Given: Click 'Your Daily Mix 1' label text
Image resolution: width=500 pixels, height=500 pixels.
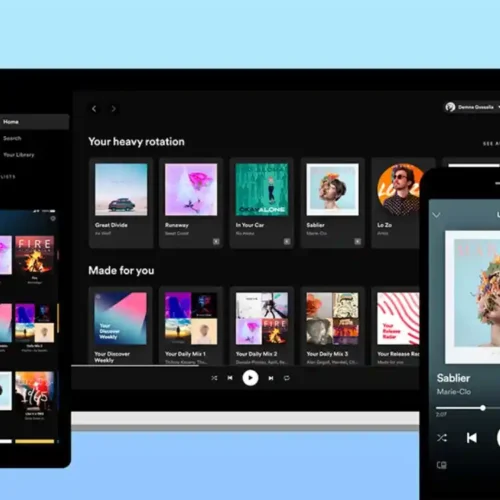Looking at the screenshot, I should pyautogui.click(x=185, y=354).
